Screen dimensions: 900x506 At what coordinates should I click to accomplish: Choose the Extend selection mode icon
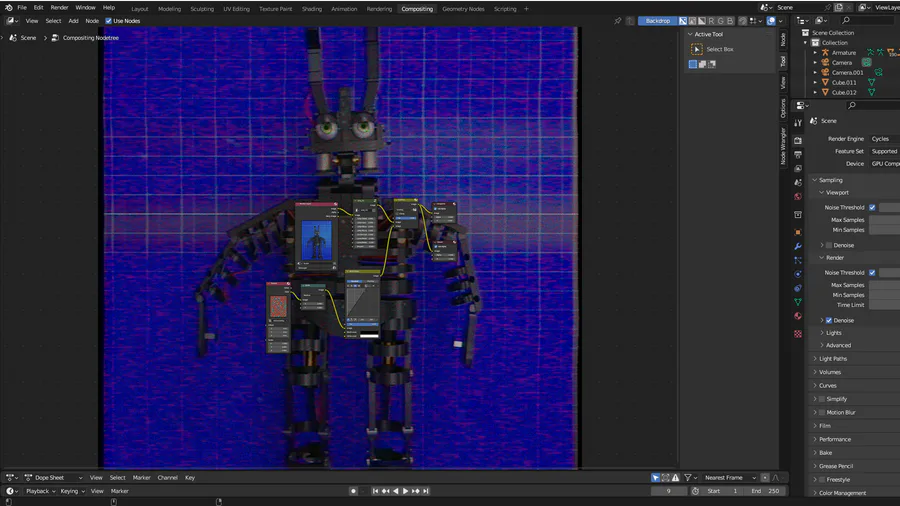tap(702, 64)
